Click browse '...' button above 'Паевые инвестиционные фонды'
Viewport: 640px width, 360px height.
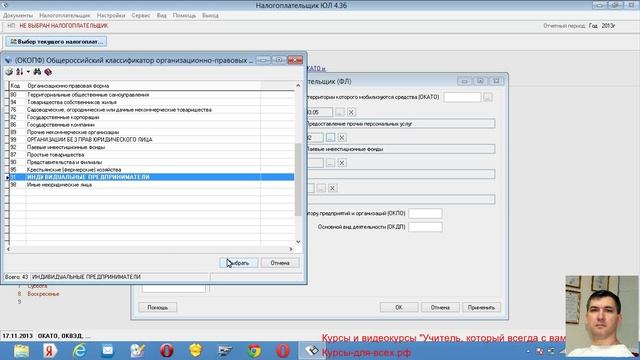coord(331,138)
